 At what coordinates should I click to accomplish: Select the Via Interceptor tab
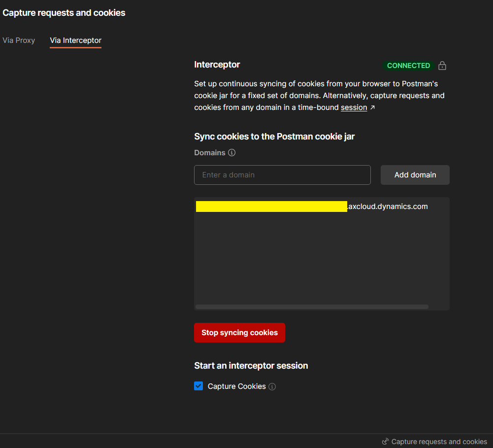pyautogui.click(x=75, y=40)
